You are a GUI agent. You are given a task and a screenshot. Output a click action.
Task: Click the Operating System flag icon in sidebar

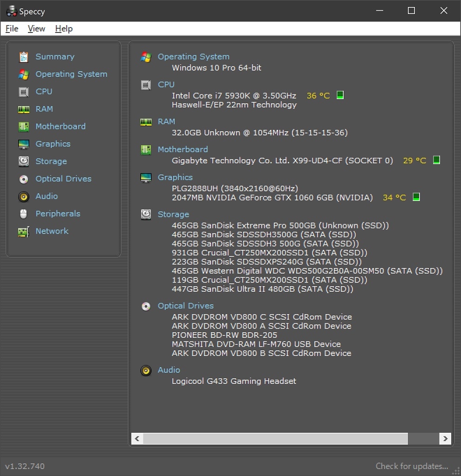pyautogui.click(x=23, y=74)
